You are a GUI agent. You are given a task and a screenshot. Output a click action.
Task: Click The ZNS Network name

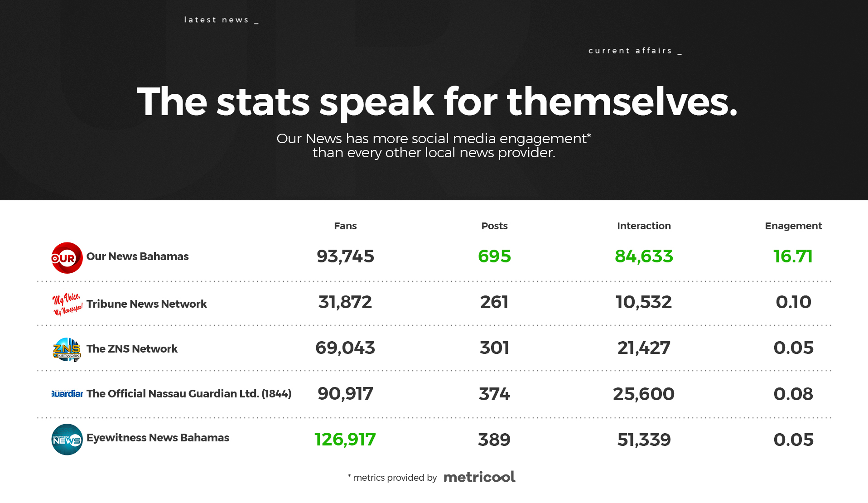coord(132,349)
